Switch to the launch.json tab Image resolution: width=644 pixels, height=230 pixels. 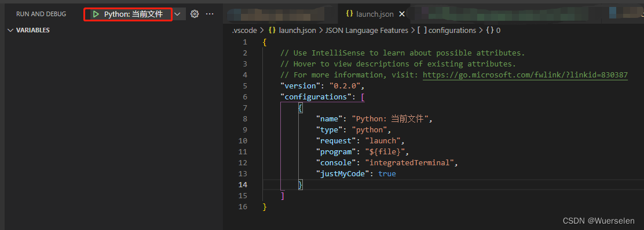(375, 14)
